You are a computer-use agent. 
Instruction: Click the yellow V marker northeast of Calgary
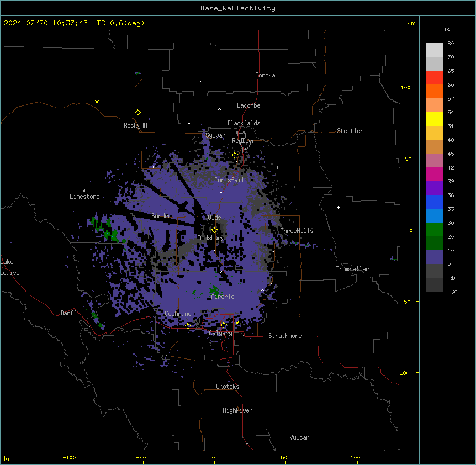[x=237, y=323]
